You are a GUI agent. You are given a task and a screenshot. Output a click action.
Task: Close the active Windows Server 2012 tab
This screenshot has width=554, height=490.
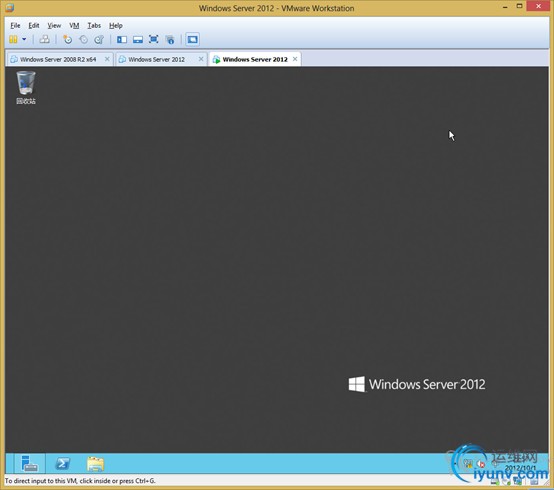click(x=295, y=59)
